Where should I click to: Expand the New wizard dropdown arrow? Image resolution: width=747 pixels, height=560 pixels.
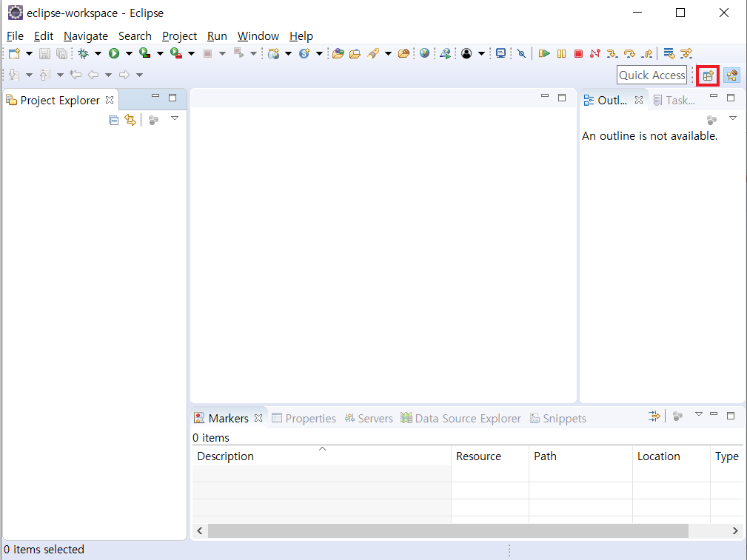[30, 53]
